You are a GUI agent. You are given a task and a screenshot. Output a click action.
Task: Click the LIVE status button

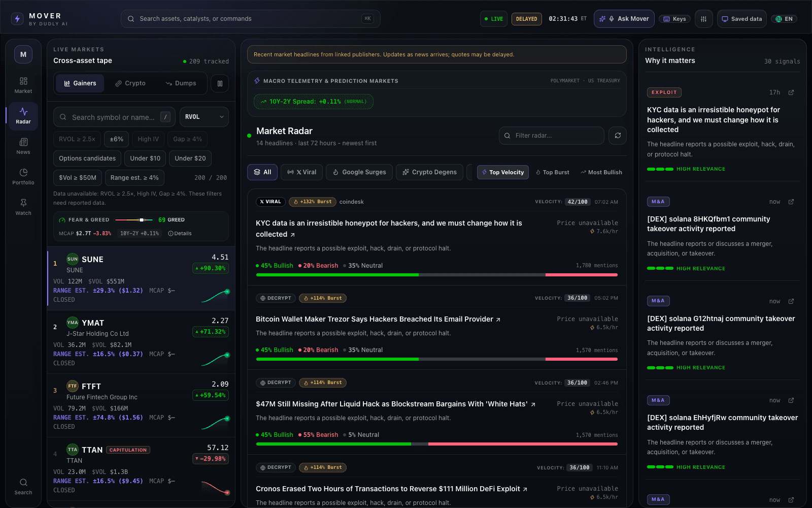[x=494, y=19]
